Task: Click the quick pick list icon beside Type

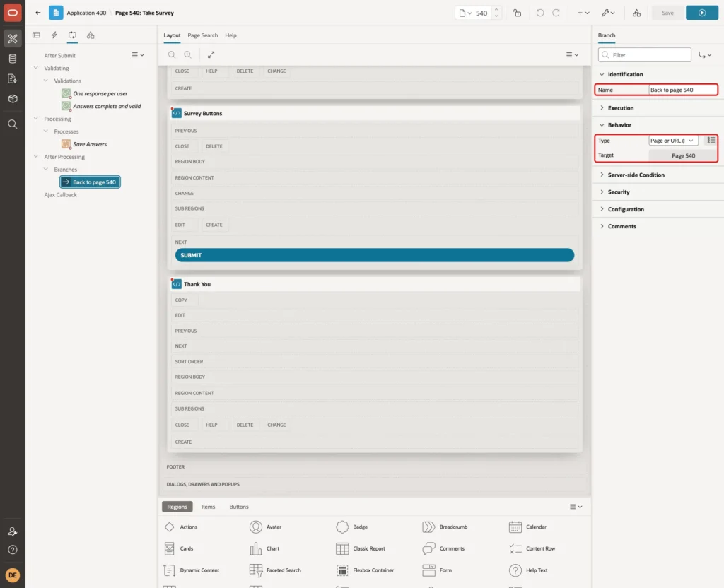Action: (x=711, y=141)
